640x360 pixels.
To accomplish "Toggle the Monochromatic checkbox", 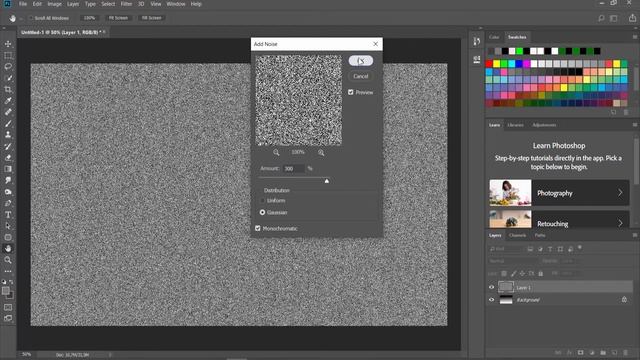I will [x=258, y=228].
